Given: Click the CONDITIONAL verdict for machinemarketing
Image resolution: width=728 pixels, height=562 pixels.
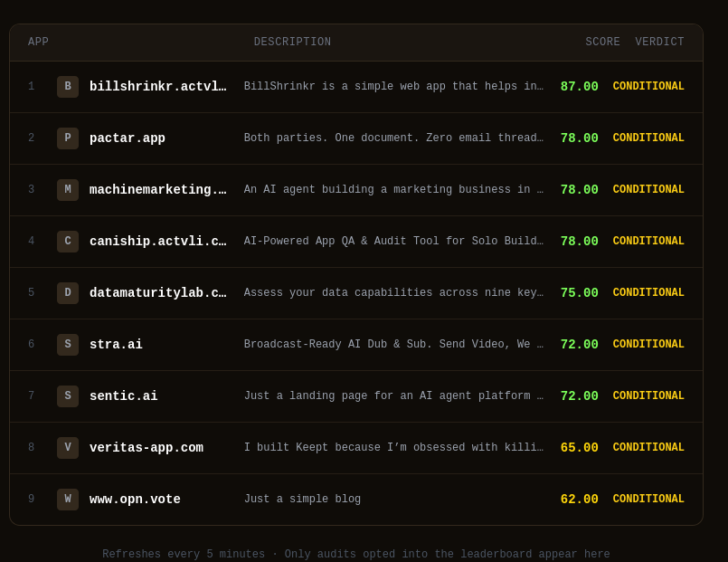Looking at the screenshot, I should pos(648,189).
